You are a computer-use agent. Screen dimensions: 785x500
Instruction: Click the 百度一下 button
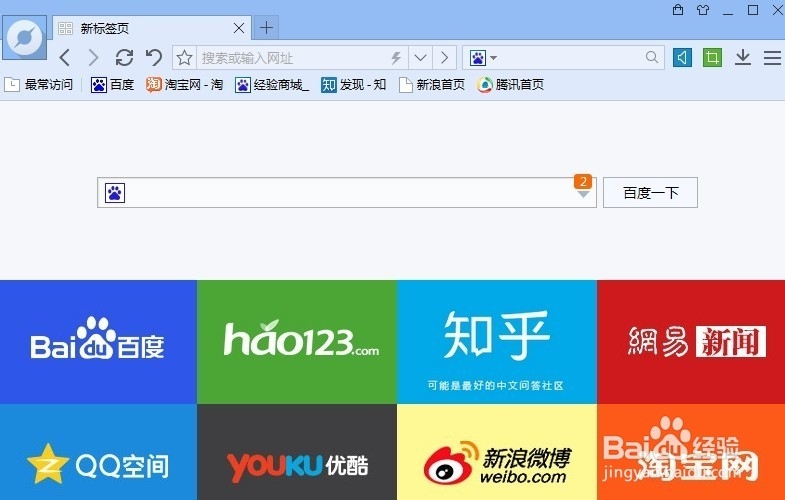point(650,192)
